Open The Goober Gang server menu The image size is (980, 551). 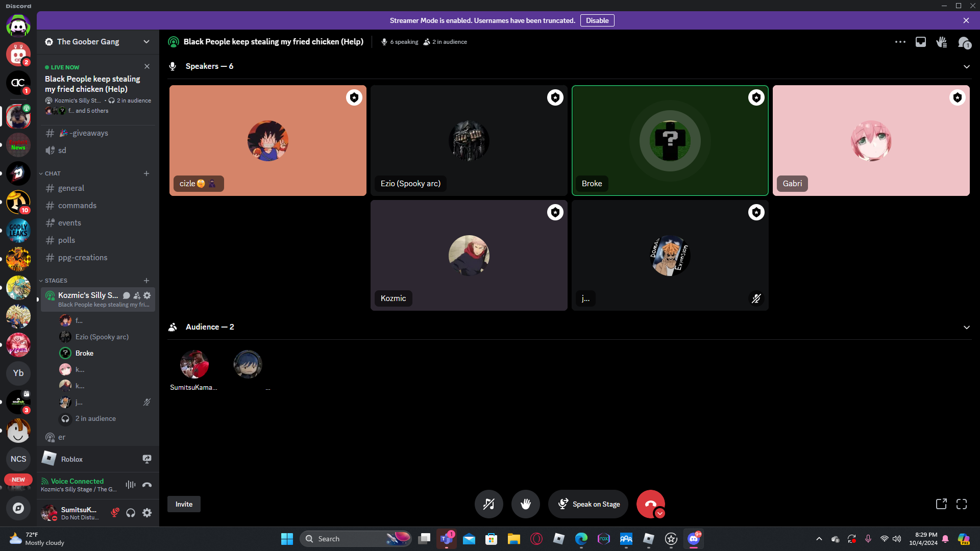pos(97,42)
